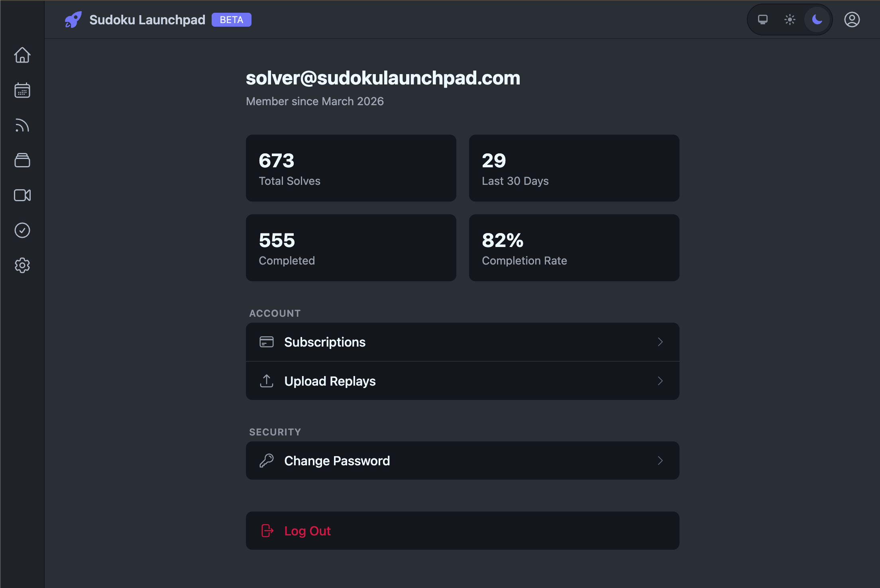Open the live feed sidebar icon
880x588 pixels.
click(22, 125)
